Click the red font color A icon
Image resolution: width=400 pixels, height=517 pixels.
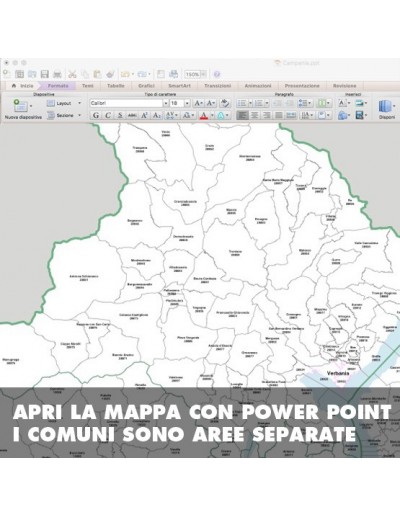point(204,115)
